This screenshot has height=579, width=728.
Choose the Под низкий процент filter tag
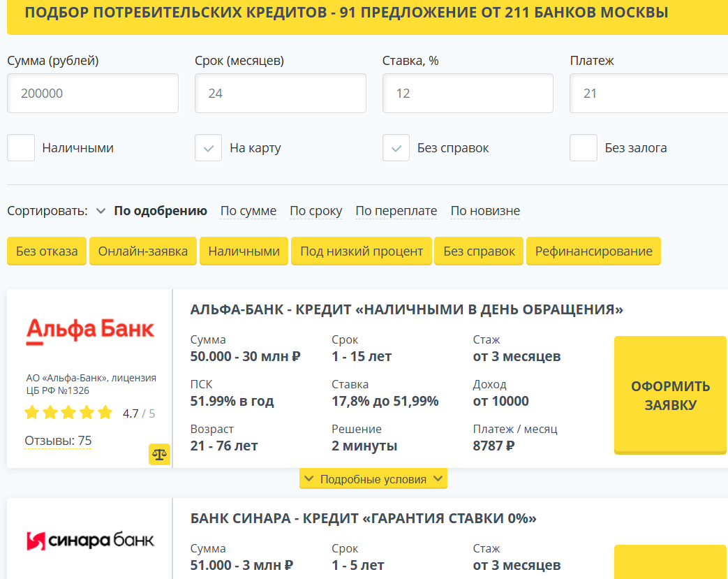(x=362, y=251)
